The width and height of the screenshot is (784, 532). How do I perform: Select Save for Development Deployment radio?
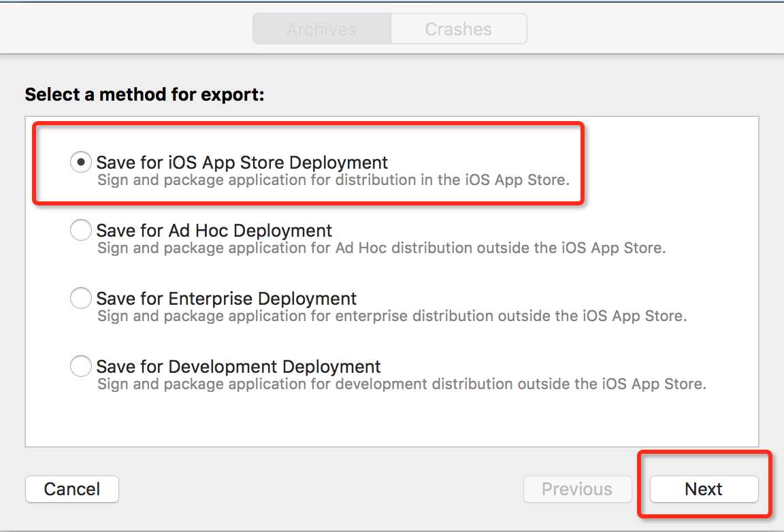[80, 367]
